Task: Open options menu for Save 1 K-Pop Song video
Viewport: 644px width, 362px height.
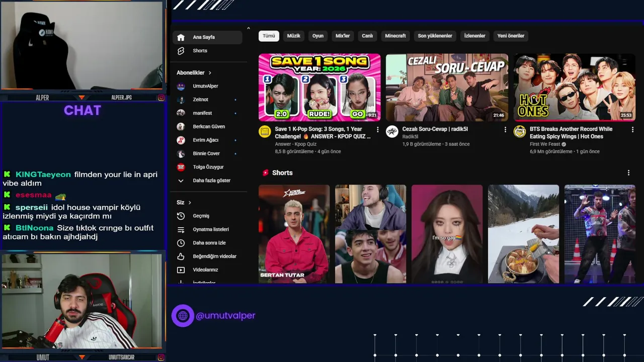Action: 377,130
